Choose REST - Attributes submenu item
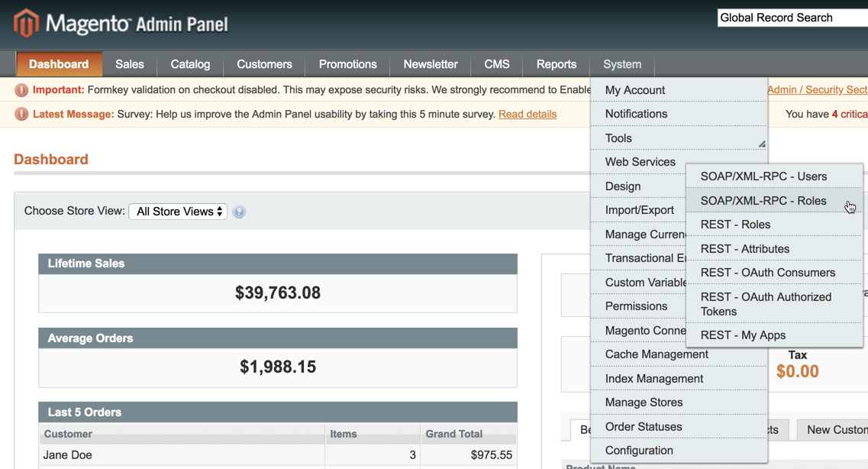 tap(774, 248)
